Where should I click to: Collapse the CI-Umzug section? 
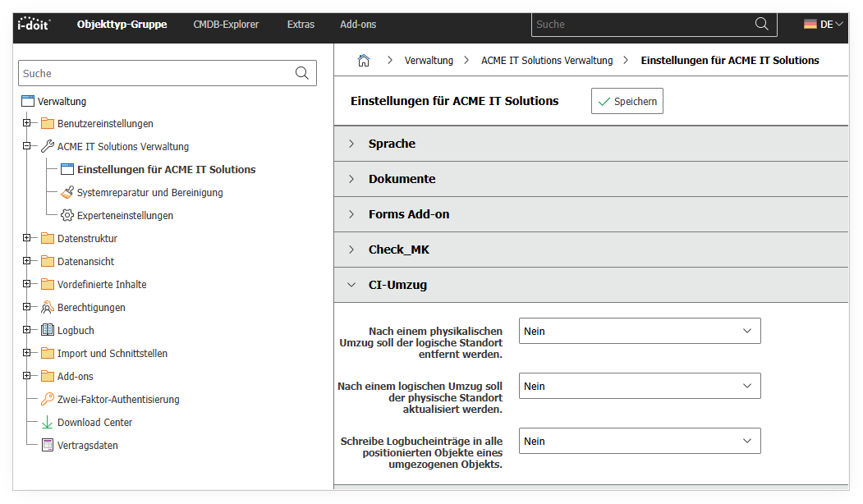click(x=590, y=285)
